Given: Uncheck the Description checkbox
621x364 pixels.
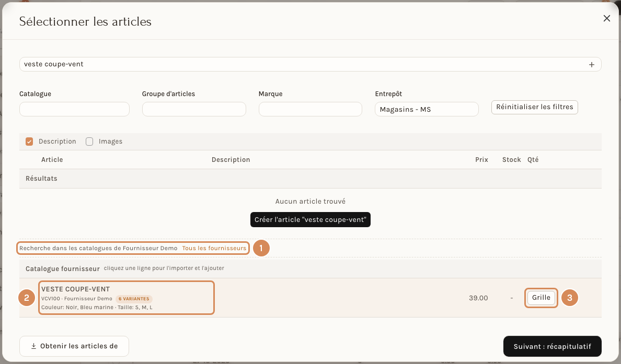Looking at the screenshot, I should (29, 142).
